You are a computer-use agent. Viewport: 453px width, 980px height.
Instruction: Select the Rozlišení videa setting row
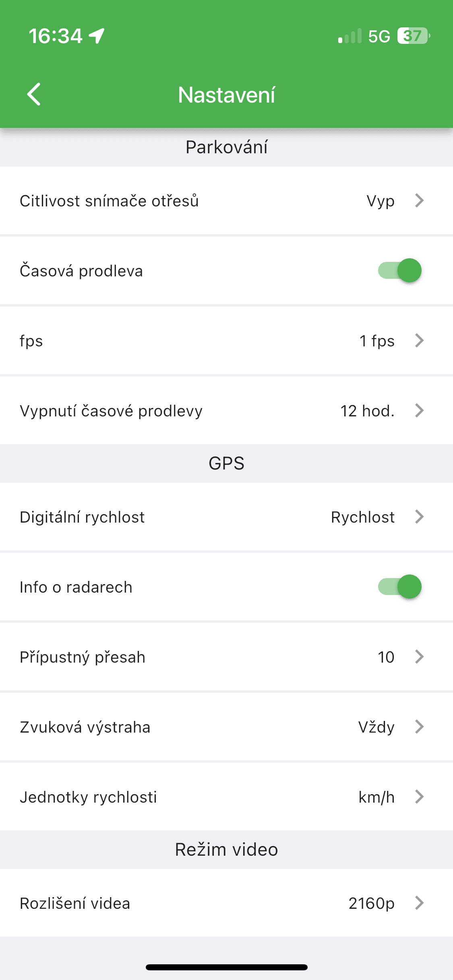point(161,903)
